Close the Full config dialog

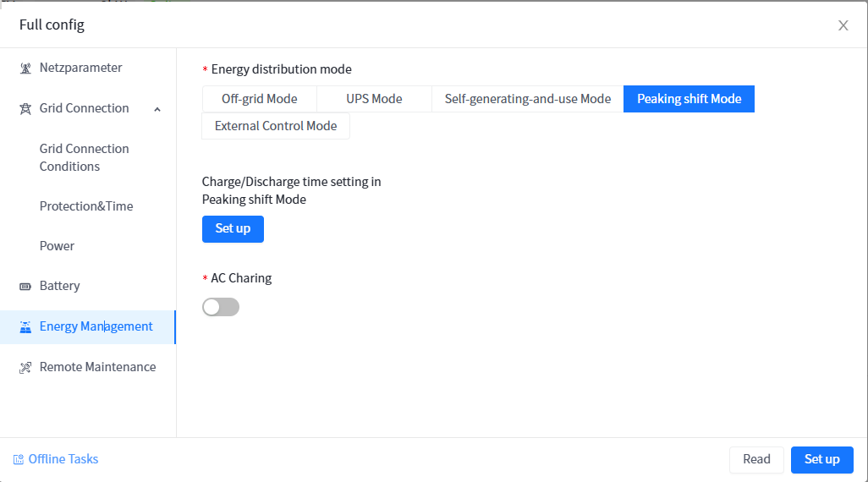coord(843,25)
